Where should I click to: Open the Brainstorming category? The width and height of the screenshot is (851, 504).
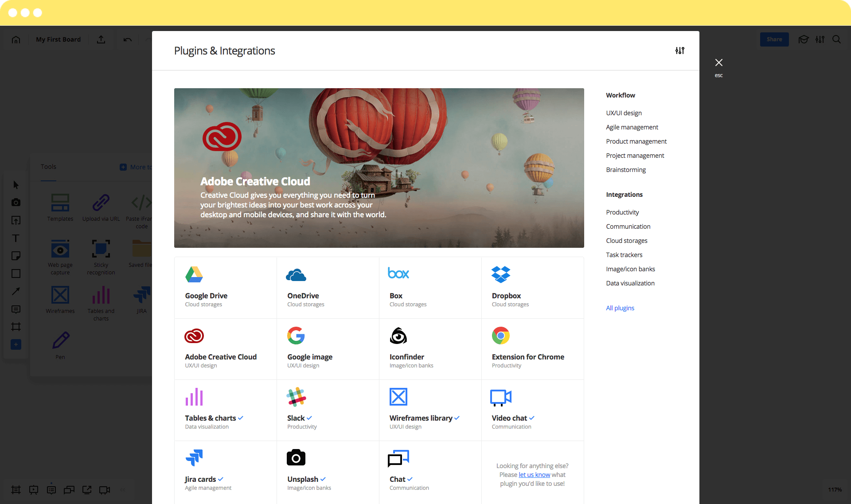coord(626,170)
